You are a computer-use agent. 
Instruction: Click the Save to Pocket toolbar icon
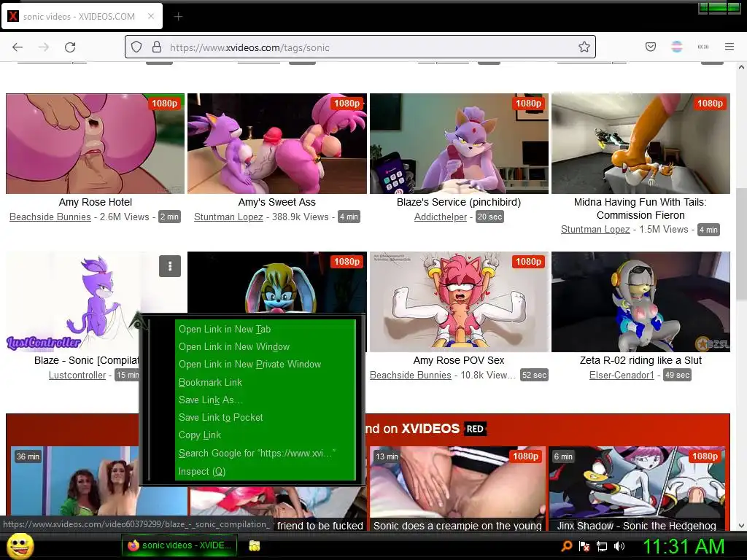coord(650,47)
